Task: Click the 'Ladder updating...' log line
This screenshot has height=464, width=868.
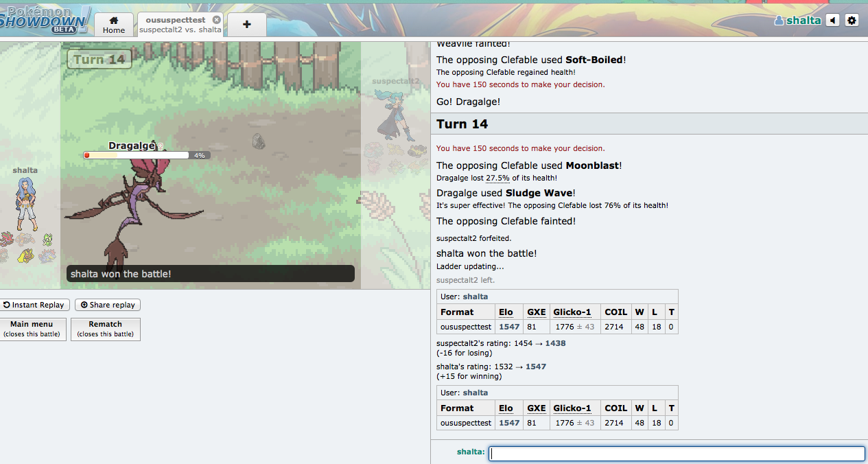Action: 470,266
